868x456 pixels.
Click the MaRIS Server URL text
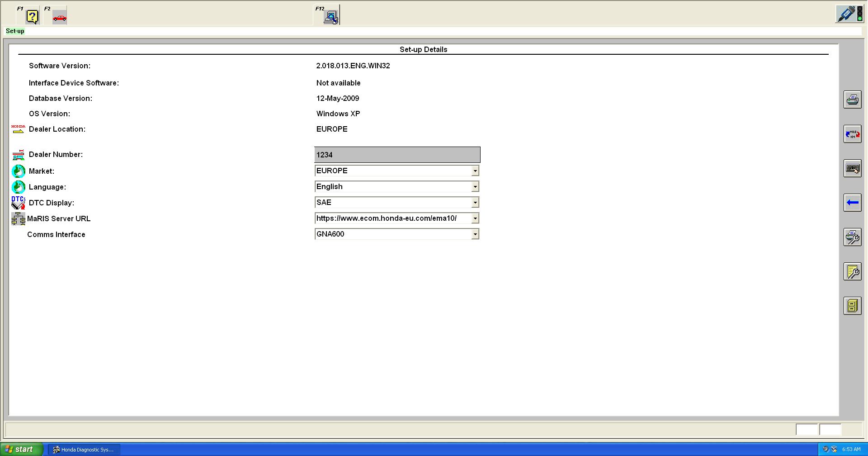[387, 218]
